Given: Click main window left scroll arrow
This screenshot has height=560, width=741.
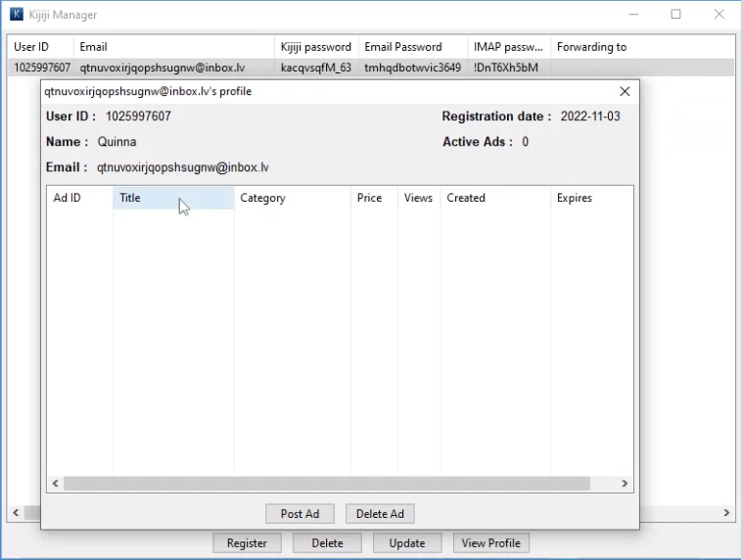Looking at the screenshot, I should coord(16,513).
